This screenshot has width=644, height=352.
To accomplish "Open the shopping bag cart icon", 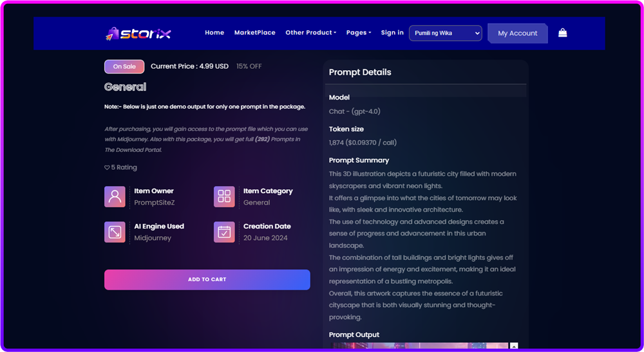I will click(563, 33).
